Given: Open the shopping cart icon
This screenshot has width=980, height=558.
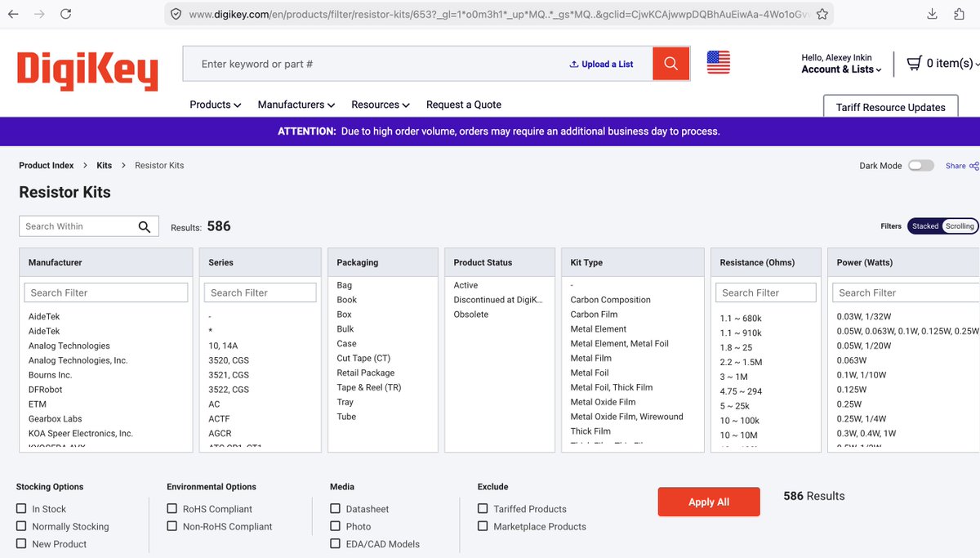Looking at the screenshot, I should pos(914,63).
